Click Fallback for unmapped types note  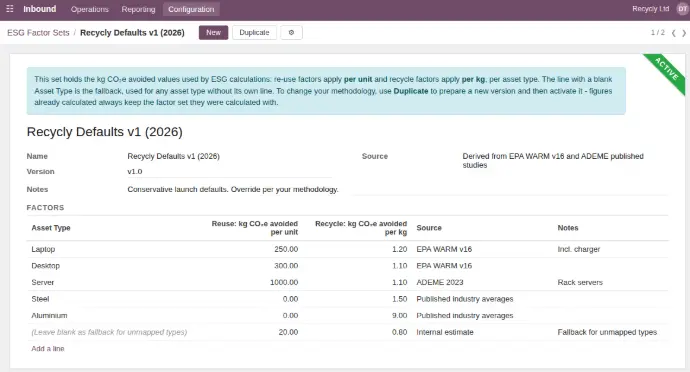pyautogui.click(x=607, y=332)
